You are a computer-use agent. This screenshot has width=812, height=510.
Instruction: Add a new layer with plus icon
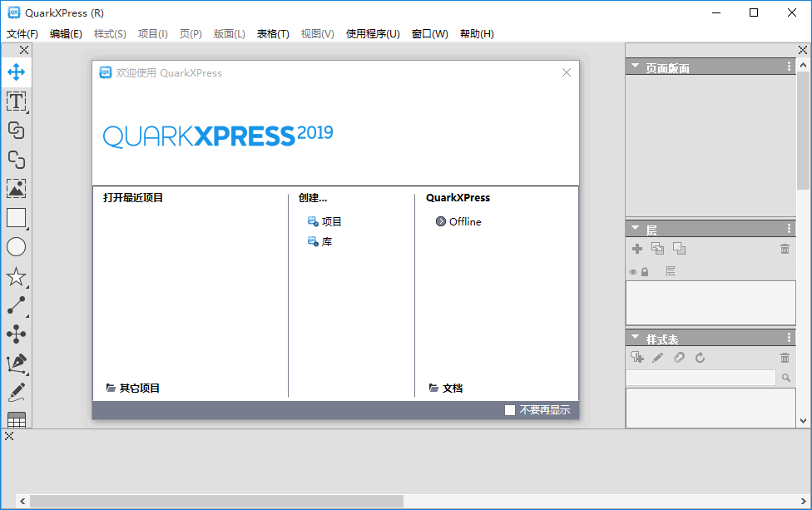click(637, 249)
